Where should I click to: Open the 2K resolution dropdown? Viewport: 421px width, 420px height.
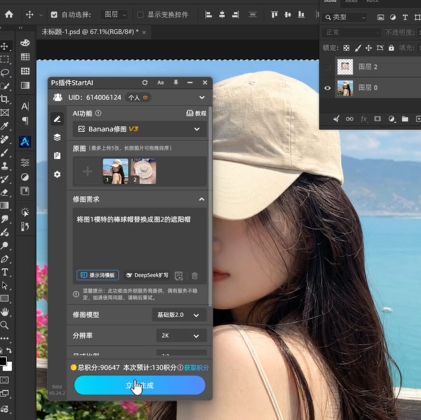[182, 336]
